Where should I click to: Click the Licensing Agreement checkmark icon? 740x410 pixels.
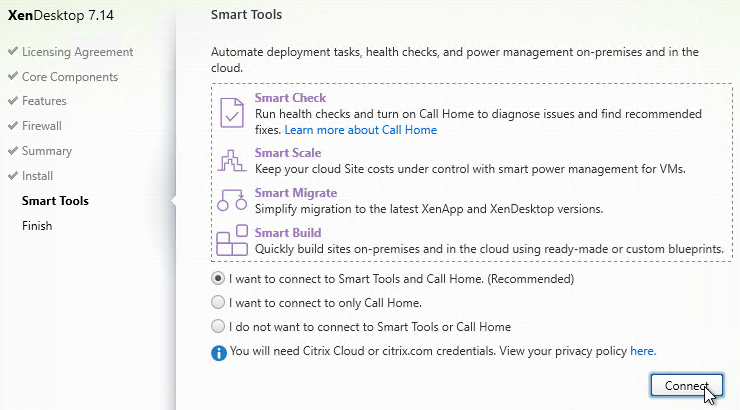[13, 51]
